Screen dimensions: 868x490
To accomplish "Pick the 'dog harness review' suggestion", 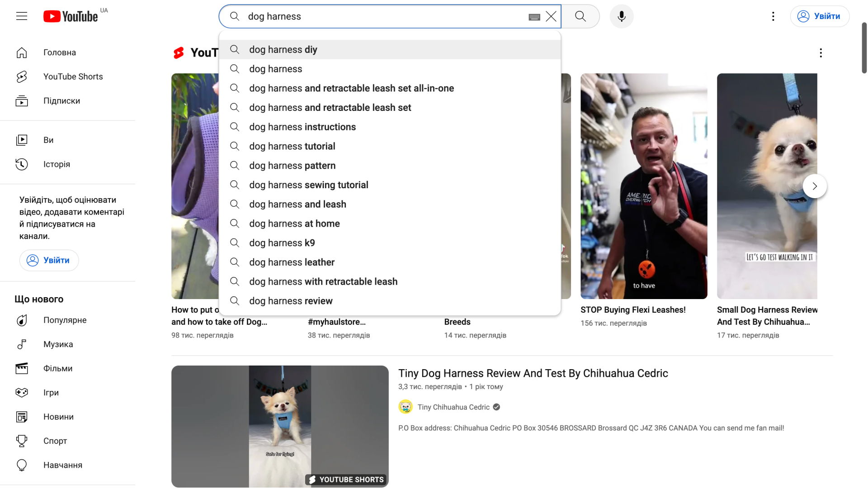I will (291, 300).
